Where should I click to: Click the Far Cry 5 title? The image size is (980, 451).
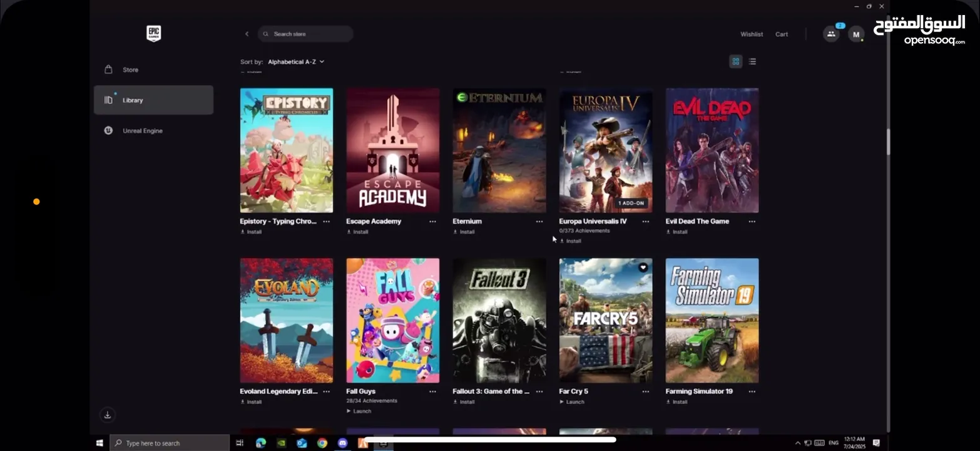tap(574, 391)
